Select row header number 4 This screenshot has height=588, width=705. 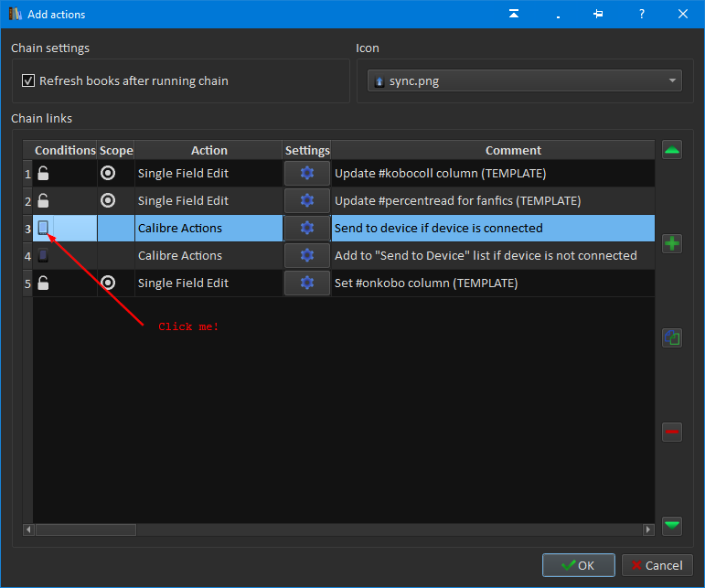[27, 256]
